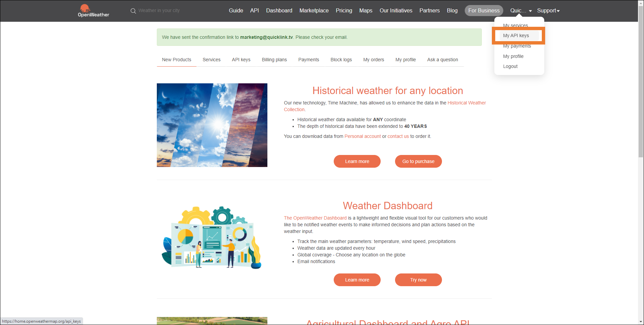The image size is (644, 325).
Task: Click the contact us link
Action: [398, 136]
